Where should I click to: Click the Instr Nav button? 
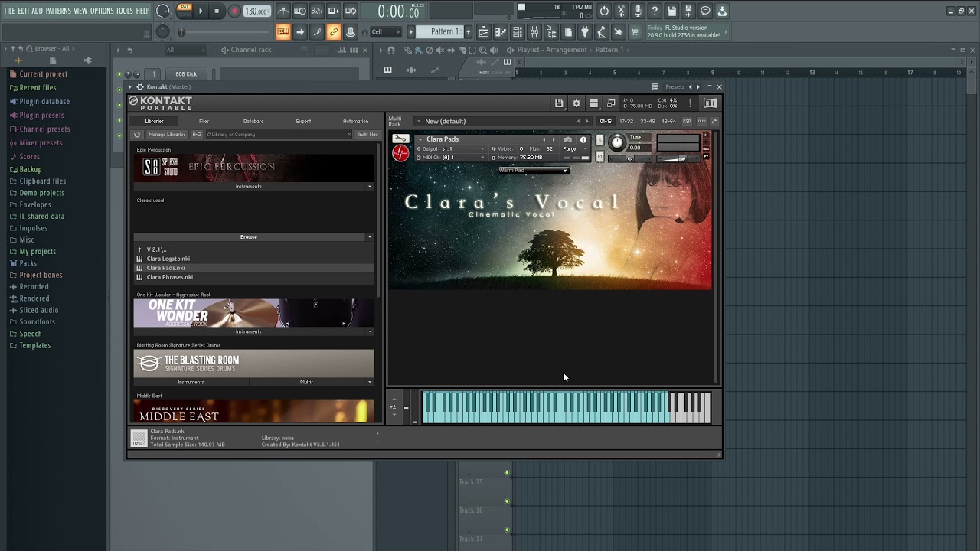click(367, 135)
